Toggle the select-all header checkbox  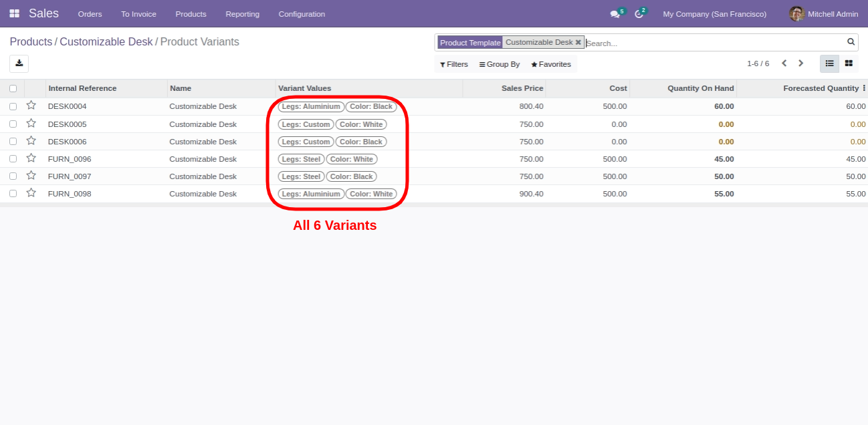[13, 88]
